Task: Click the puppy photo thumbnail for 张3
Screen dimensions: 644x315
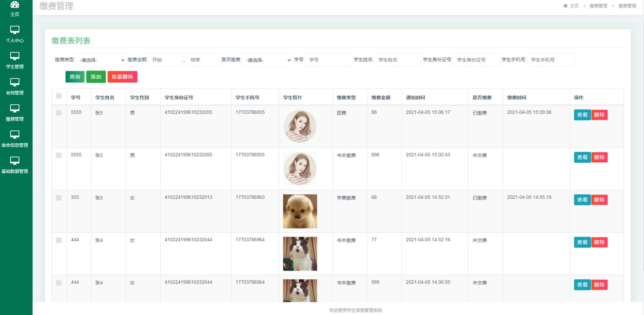Action: point(300,211)
